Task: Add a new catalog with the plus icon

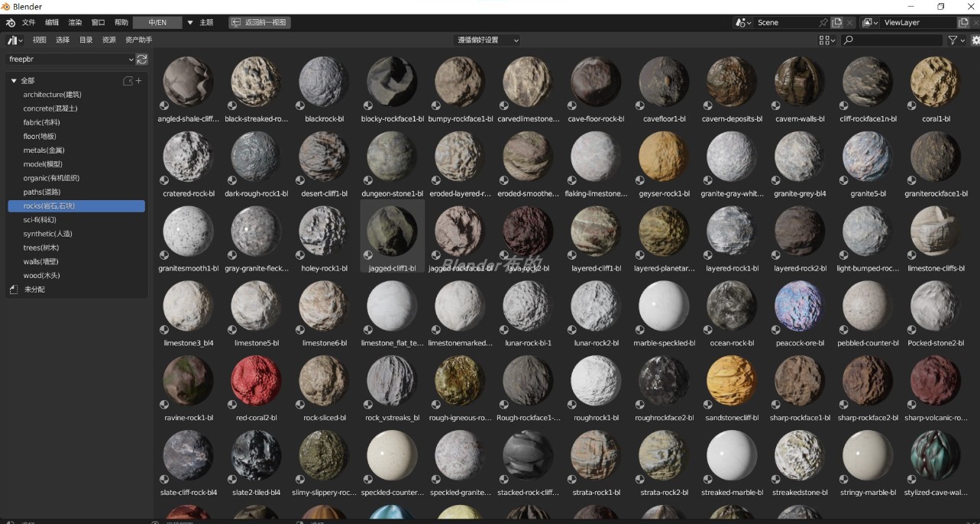Action: pyautogui.click(x=138, y=80)
